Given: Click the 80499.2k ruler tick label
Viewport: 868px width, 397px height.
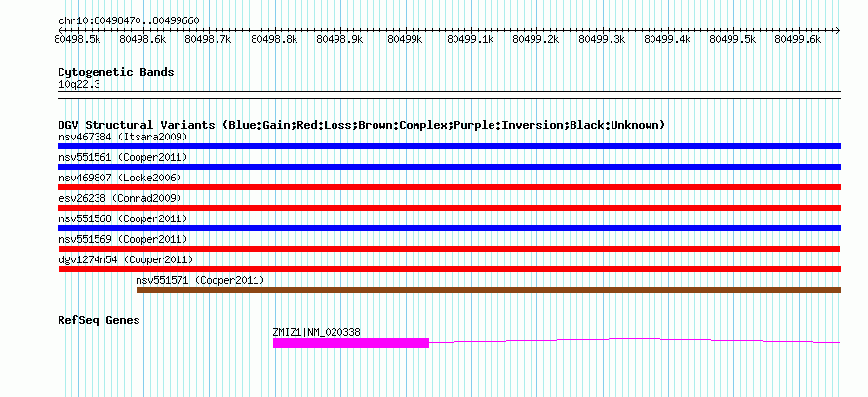Looking at the screenshot, I should (535, 39).
